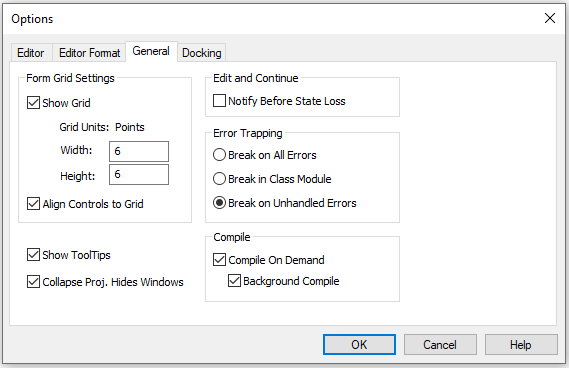
Task: Close the Options dialog
Action: pos(550,18)
